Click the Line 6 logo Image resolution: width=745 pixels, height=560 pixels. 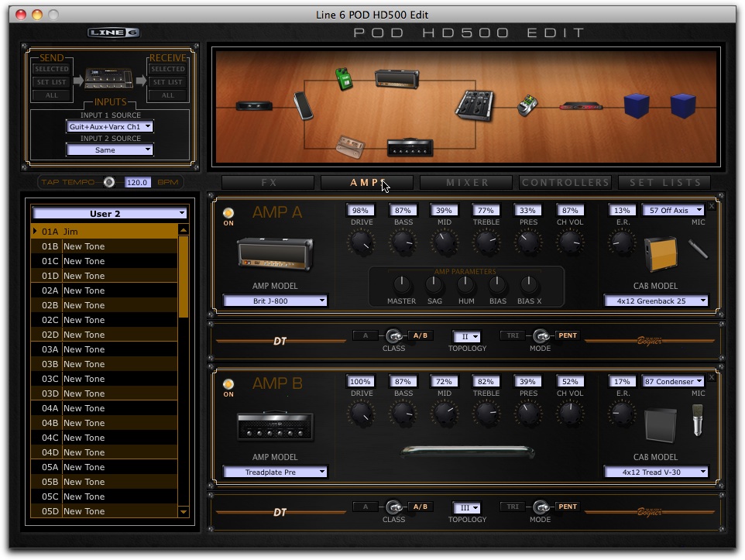click(114, 33)
